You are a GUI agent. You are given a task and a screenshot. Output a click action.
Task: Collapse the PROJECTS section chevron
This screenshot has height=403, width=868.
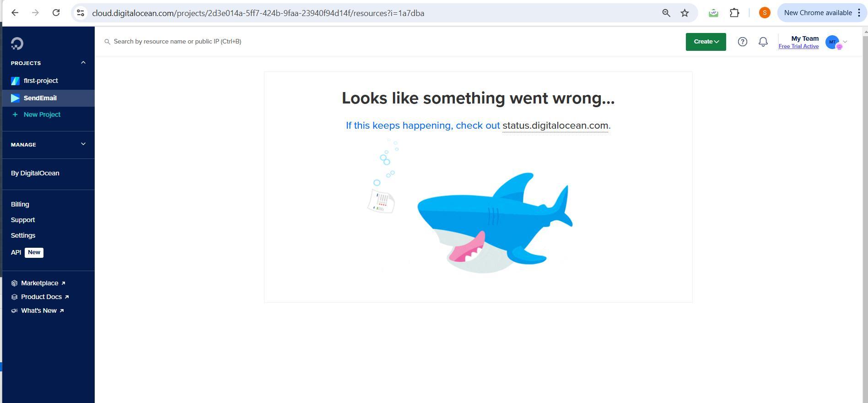coord(83,63)
